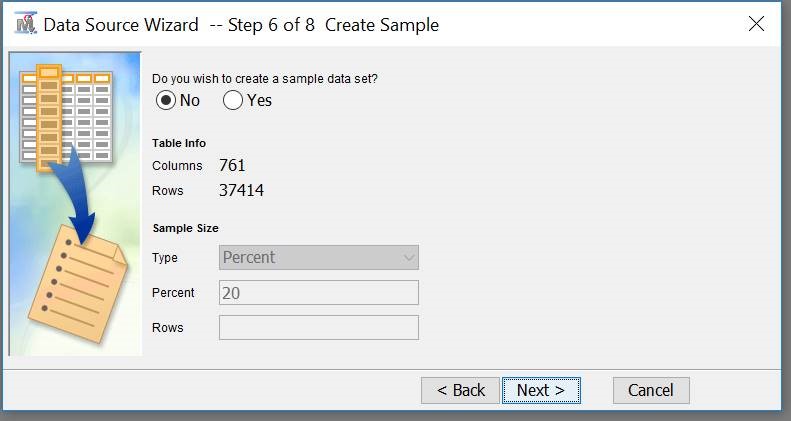The image size is (791, 421).
Task: Click the empty Rows input field
Action: (318, 328)
